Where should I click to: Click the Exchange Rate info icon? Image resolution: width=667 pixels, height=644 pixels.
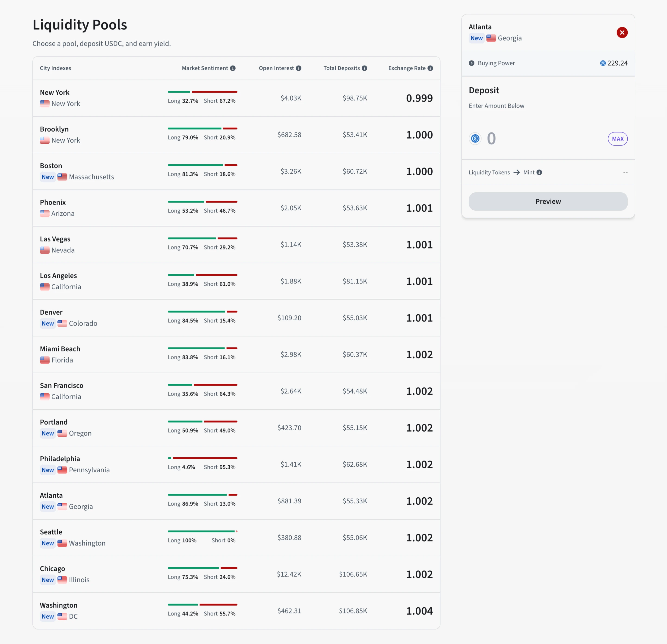point(430,68)
